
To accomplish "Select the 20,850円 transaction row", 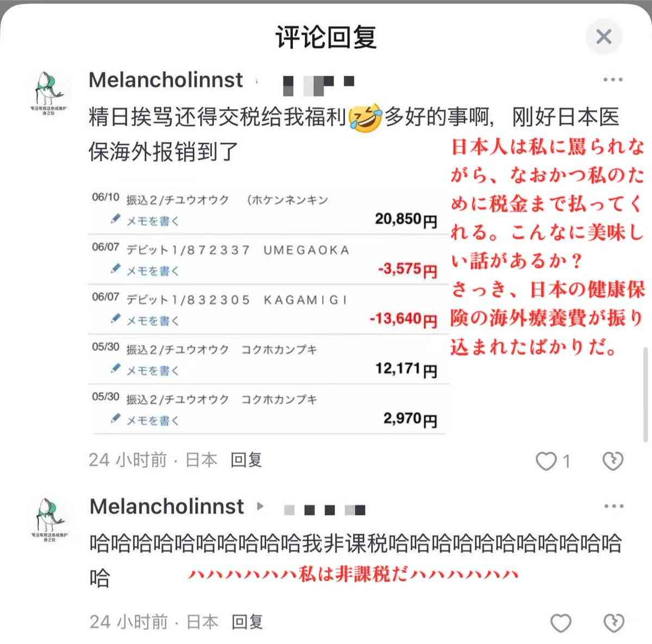I will point(269,211).
